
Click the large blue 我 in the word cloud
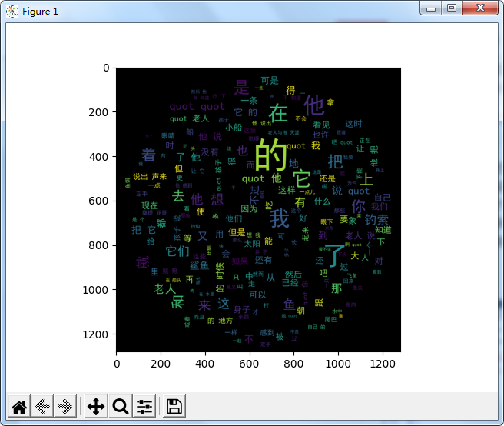coord(280,219)
